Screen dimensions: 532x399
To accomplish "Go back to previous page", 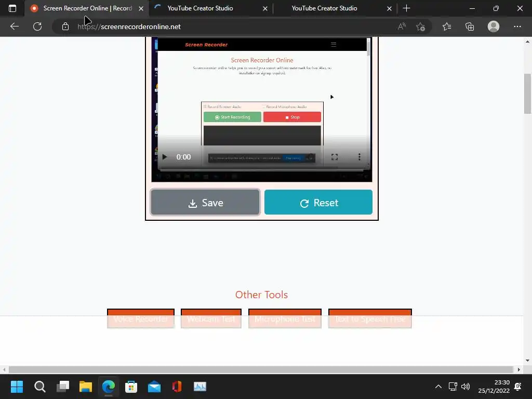I will (14, 26).
